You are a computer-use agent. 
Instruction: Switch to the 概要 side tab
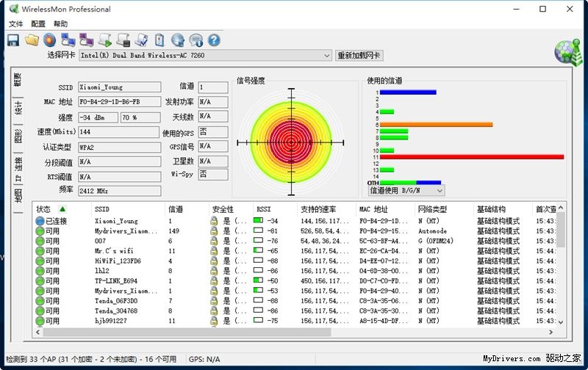tap(18, 80)
